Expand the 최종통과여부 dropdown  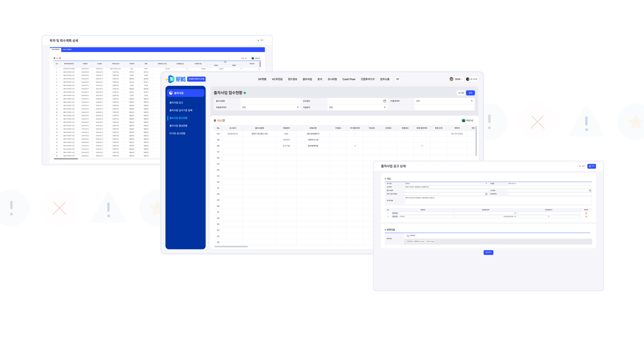click(x=298, y=107)
